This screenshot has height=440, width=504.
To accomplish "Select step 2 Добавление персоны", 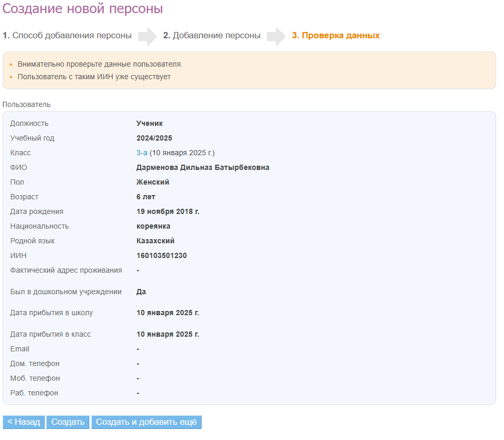I will (212, 36).
